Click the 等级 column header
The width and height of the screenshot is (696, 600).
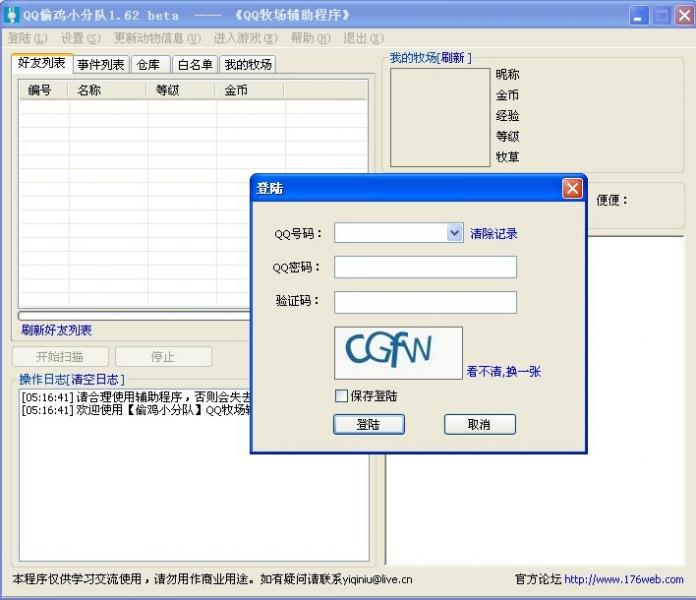pyautogui.click(x=182, y=90)
